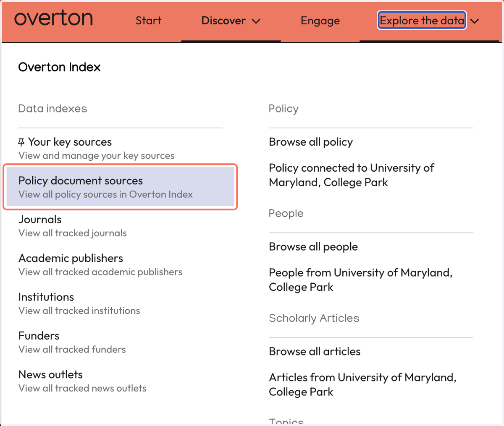
Task: Open the Journals index
Action: [x=40, y=220]
